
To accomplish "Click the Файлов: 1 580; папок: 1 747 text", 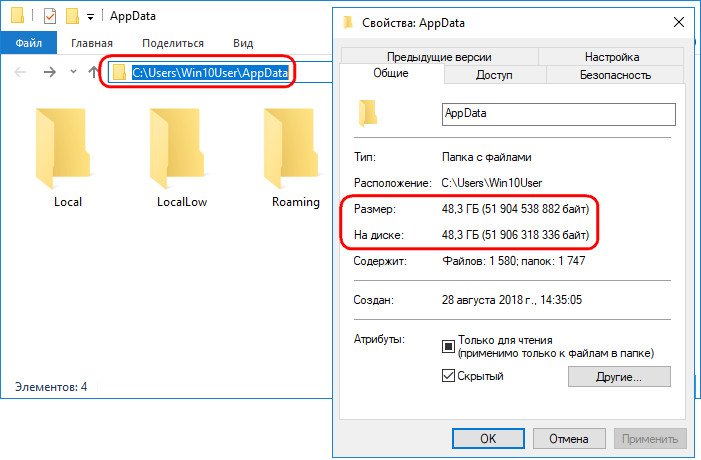I will point(514,261).
